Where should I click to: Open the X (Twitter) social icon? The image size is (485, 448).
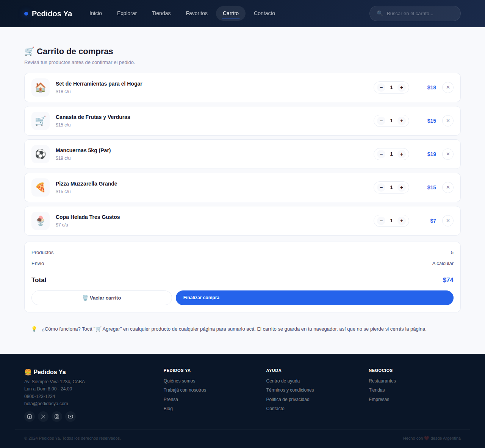43,417
